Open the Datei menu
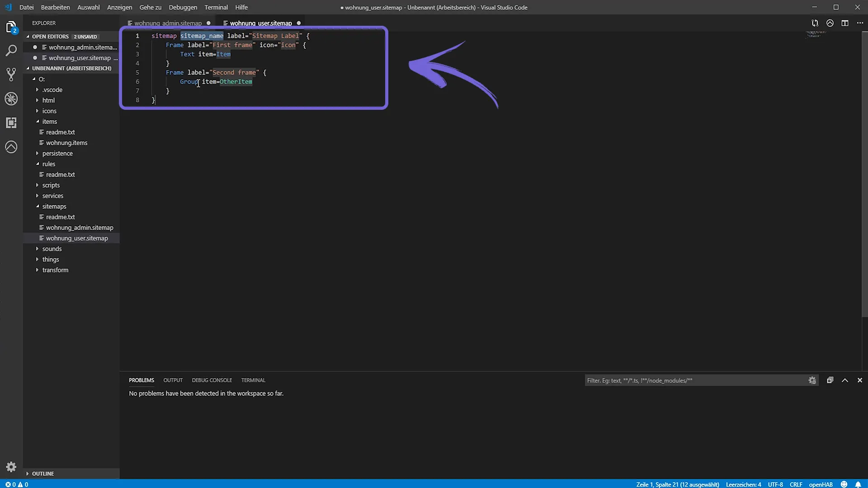868x488 pixels. (26, 7)
